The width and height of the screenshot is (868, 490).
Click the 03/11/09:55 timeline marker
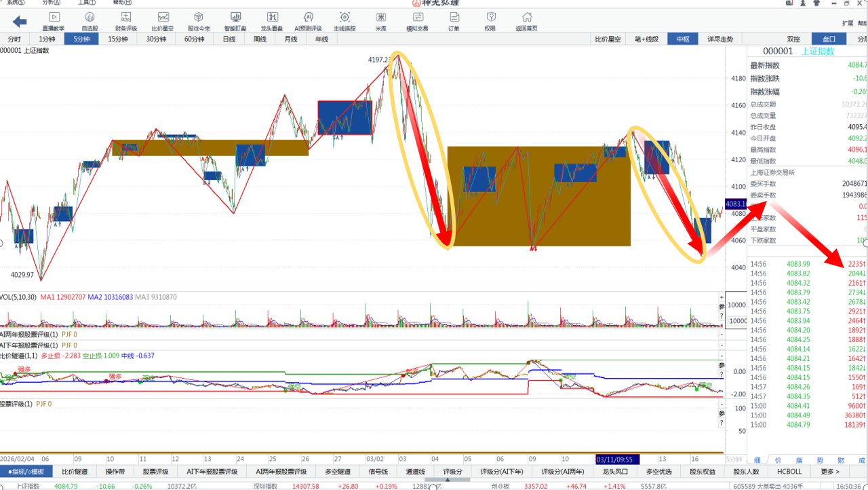[617, 459]
